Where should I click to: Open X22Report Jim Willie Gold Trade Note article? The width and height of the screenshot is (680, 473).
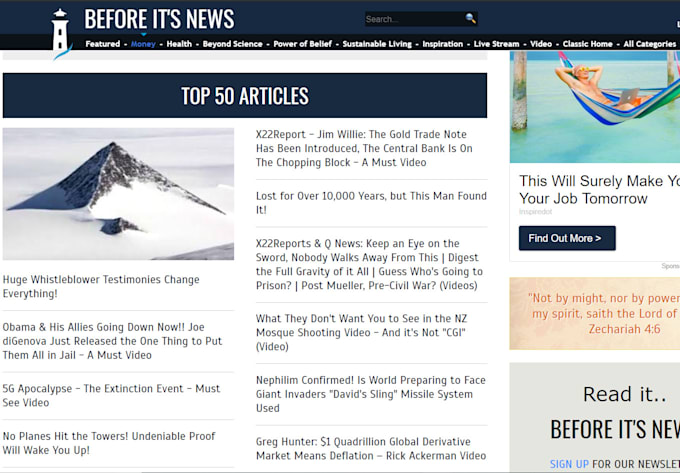(x=364, y=148)
